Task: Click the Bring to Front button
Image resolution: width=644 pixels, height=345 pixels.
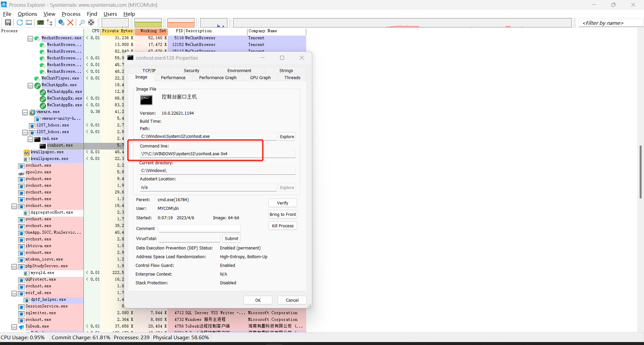Action: pyautogui.click(x=283, y=214)
